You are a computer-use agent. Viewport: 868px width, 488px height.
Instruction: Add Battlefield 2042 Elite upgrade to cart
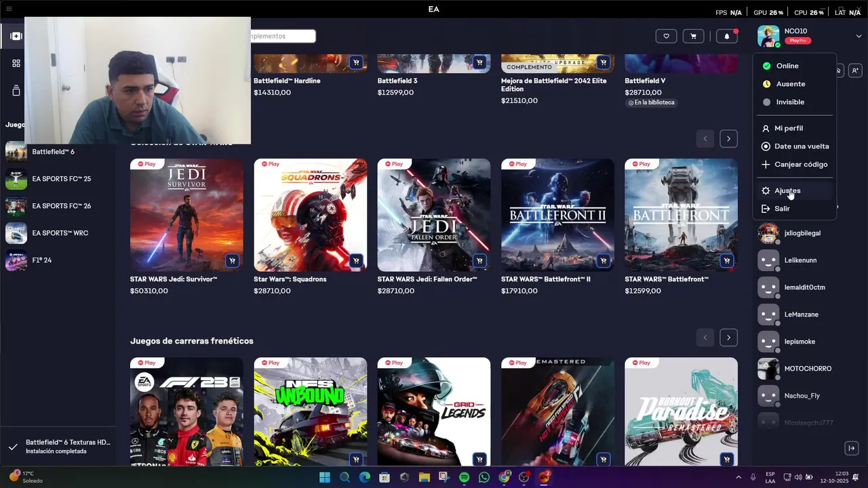pyautogui.click(x=603, y=62)
